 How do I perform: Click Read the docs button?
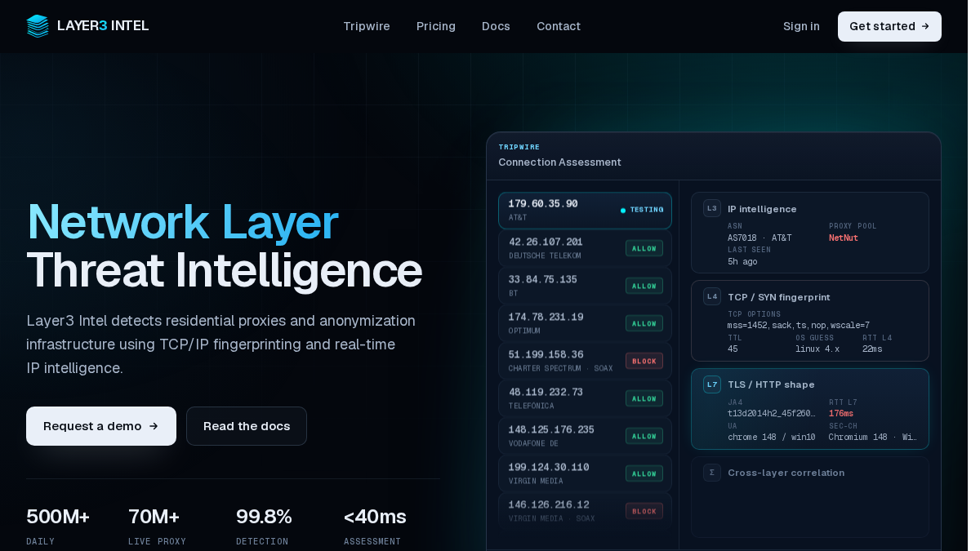tap(247, 426)
